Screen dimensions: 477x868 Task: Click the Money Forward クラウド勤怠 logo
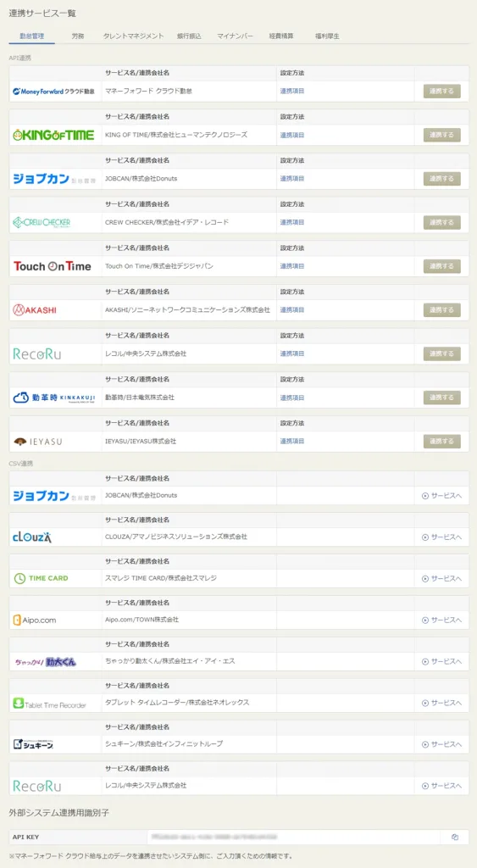[54, 92]
